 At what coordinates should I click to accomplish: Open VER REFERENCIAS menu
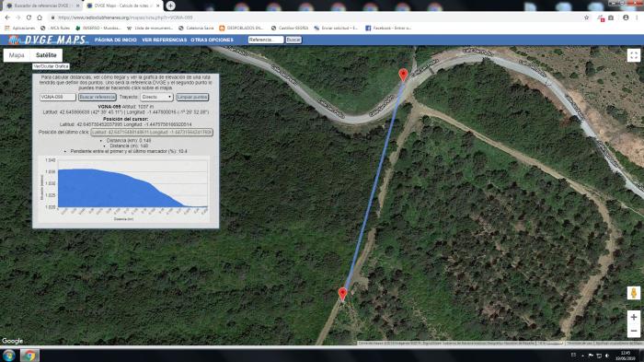pyautogui.click(x=165, y=40)
